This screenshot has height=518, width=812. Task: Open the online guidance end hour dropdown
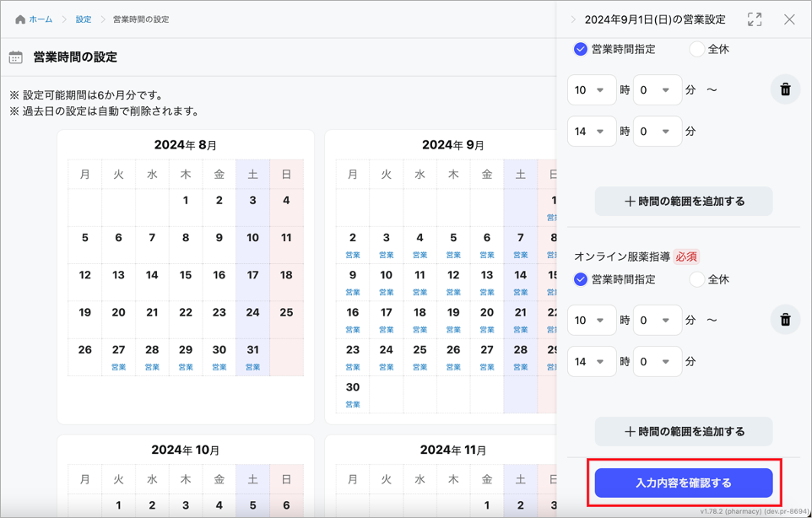(x=591, y=362)
